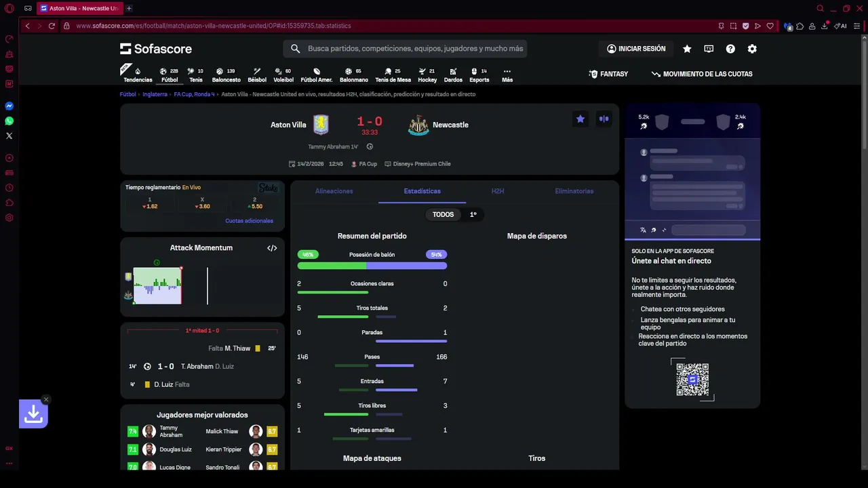The image size is (868, 488).
Task: Open Opera browser extensions icon
Action: (800, 26)
